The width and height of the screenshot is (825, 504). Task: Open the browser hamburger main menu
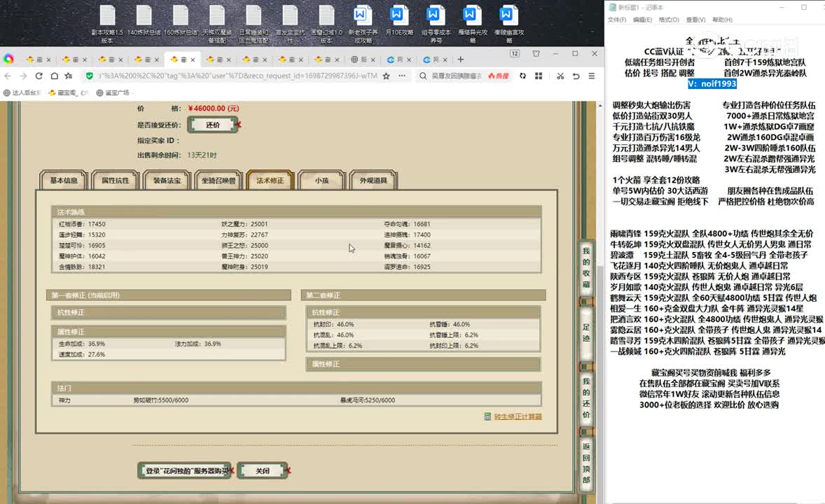[591, 76]
